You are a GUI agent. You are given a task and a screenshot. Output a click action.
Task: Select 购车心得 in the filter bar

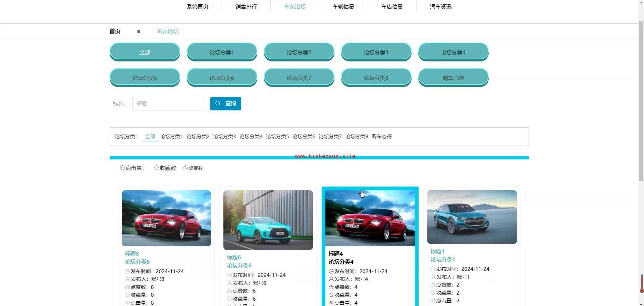tap(382, 136)
